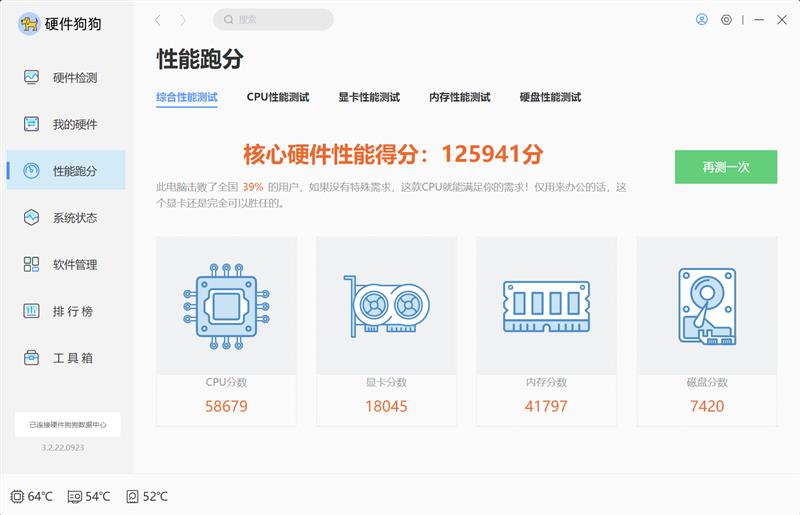Click the CPU分数 value 58679
Image resolution: width=800 pixels, height=515 pixels.
tap(226, 406)
